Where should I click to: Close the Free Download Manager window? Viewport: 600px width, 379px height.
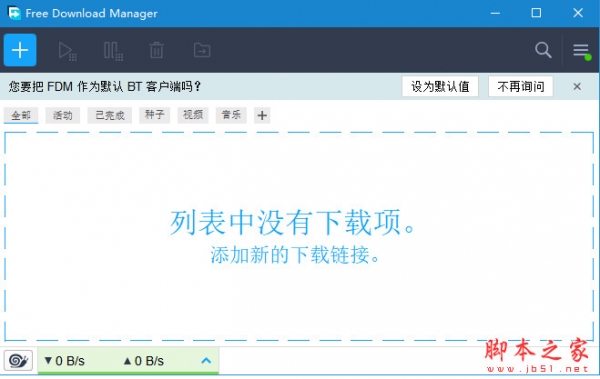(578, 13)
